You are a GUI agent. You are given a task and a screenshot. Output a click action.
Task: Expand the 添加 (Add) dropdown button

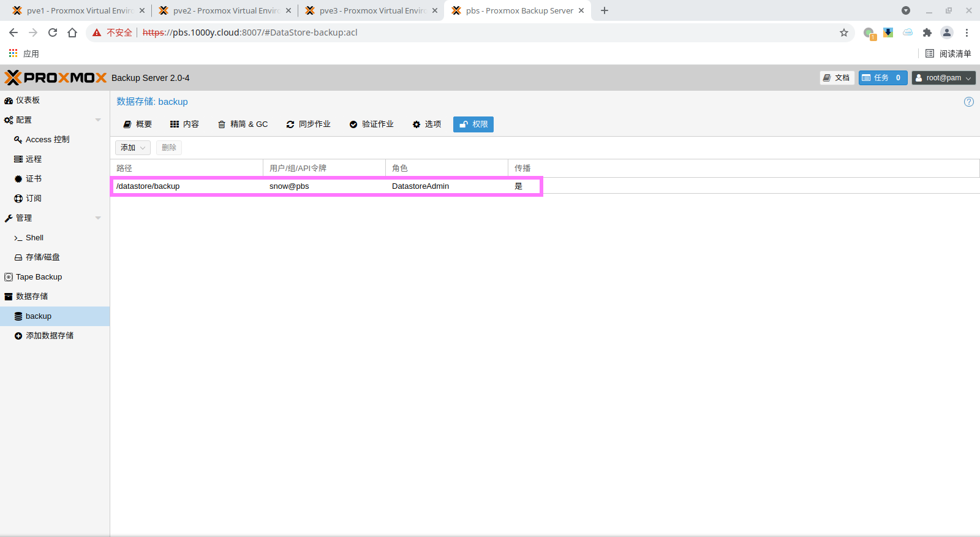[x=133, y=148]
